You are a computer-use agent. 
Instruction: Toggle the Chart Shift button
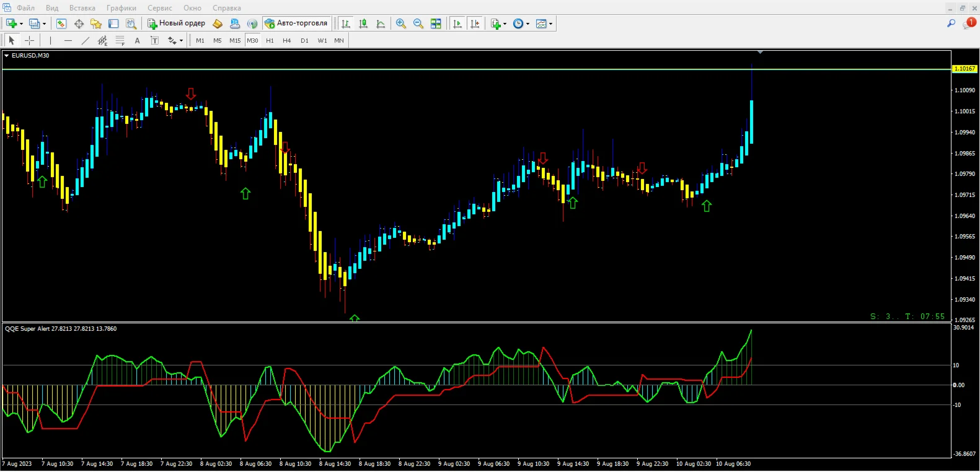[475, 24]
